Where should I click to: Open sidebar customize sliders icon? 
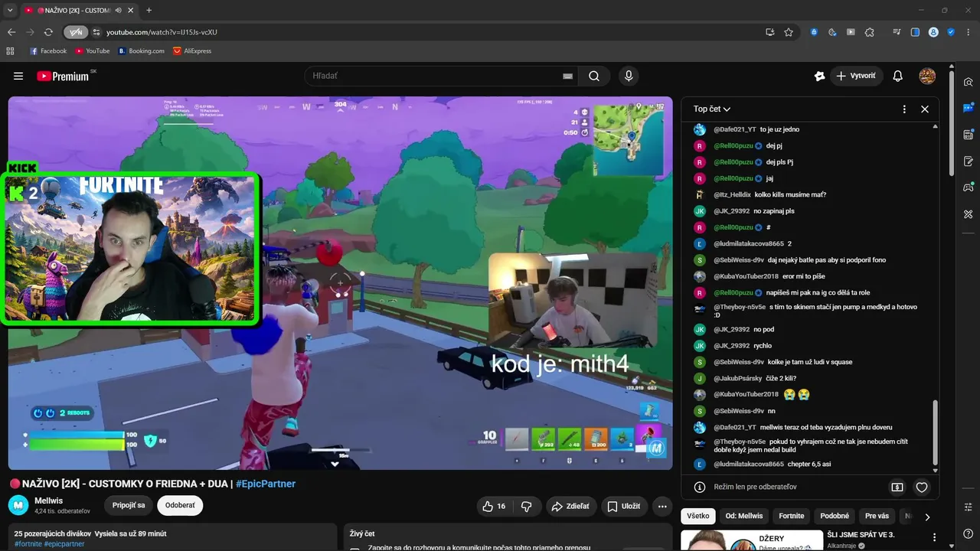point(969,507)
